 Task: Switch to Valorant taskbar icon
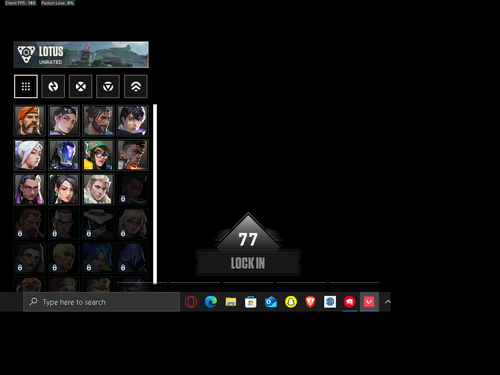tap(369, 302)
